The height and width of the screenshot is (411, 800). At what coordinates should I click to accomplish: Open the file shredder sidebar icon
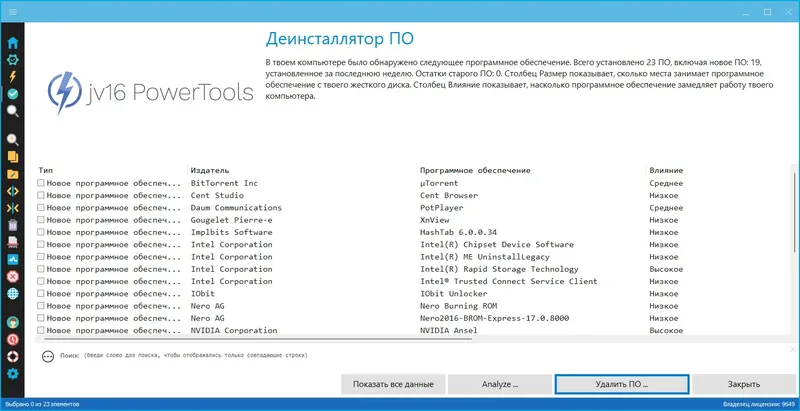13,242
